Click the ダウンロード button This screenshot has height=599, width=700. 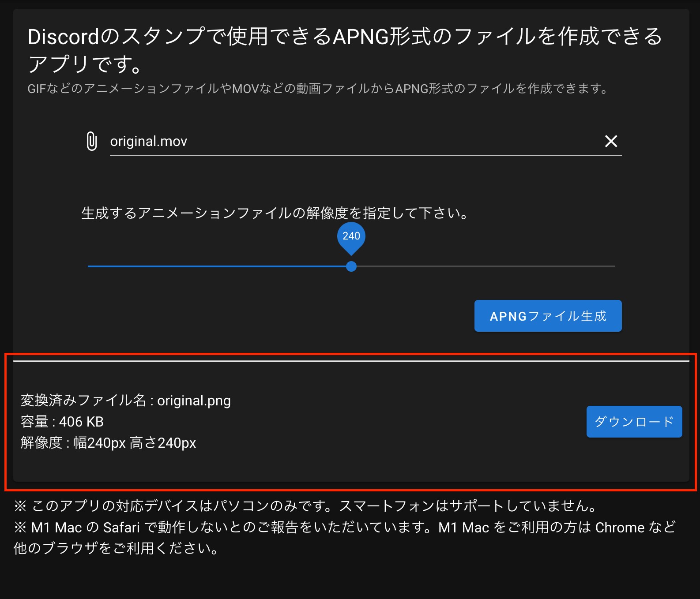coord(634,422)
